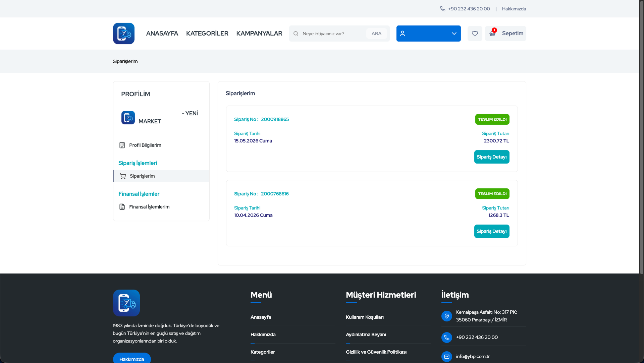Click the cart notification badge
Image resolution: width=644 pixels, height=363 pixels.
click(x=494, y=30)
